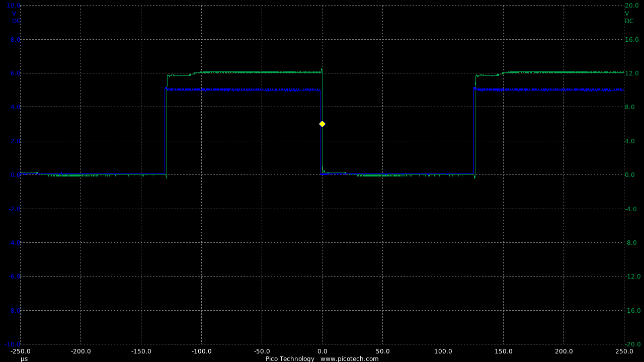This screenshot has height=362, width=644.
Task: Open the www.picotech.com link in footer
Action: (349, 358)
